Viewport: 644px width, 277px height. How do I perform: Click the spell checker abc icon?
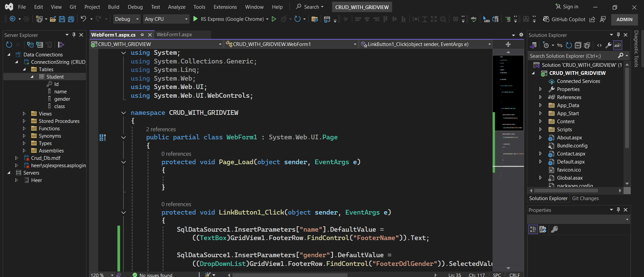point(474,19)
